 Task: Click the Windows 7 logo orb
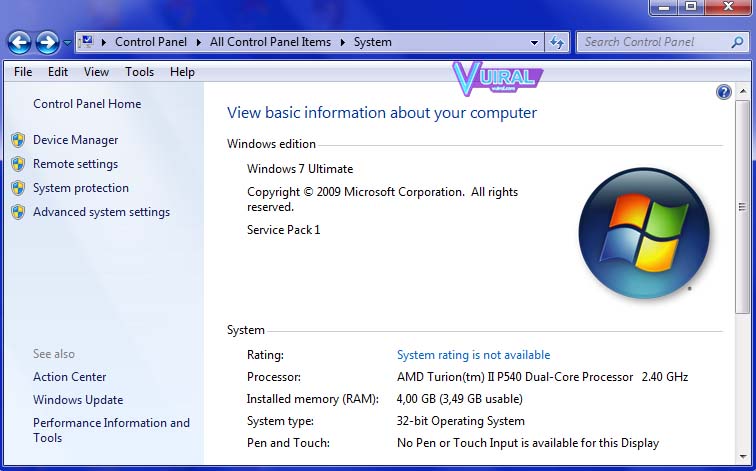pyautogui.click(x=644, y=233)
